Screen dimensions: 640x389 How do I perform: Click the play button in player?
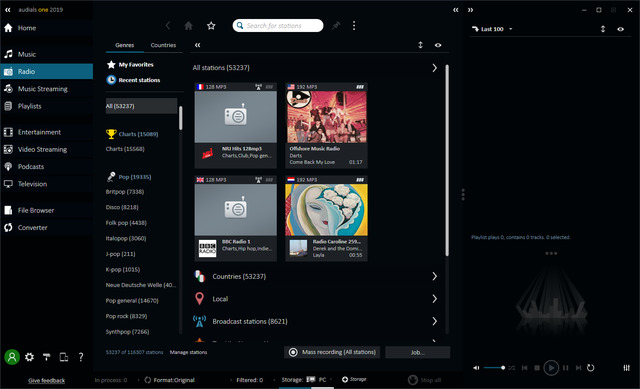point(551,368)
